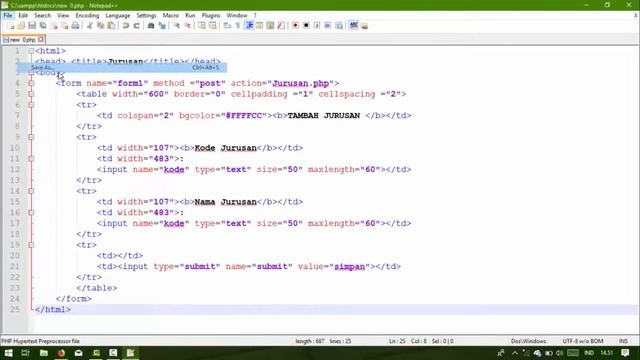
Task: Click the last toolbar icon after spell-check
Action: [364, 26]
